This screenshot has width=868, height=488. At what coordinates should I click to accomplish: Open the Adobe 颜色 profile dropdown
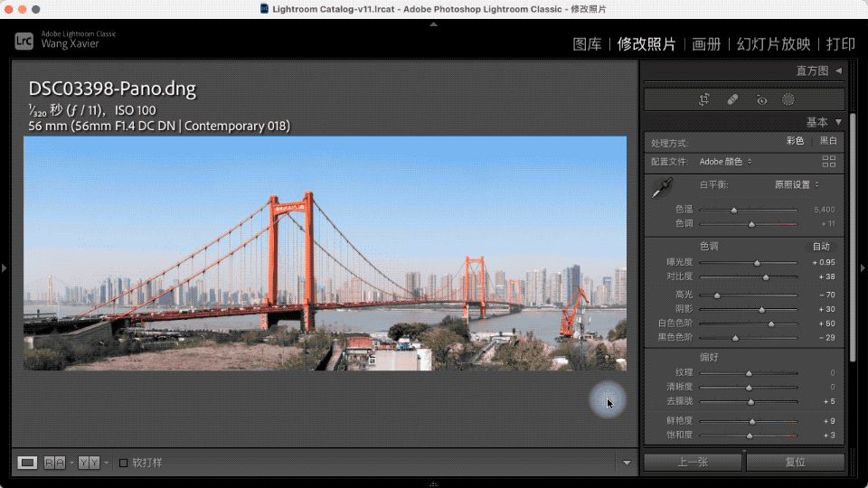pos(725,162)
